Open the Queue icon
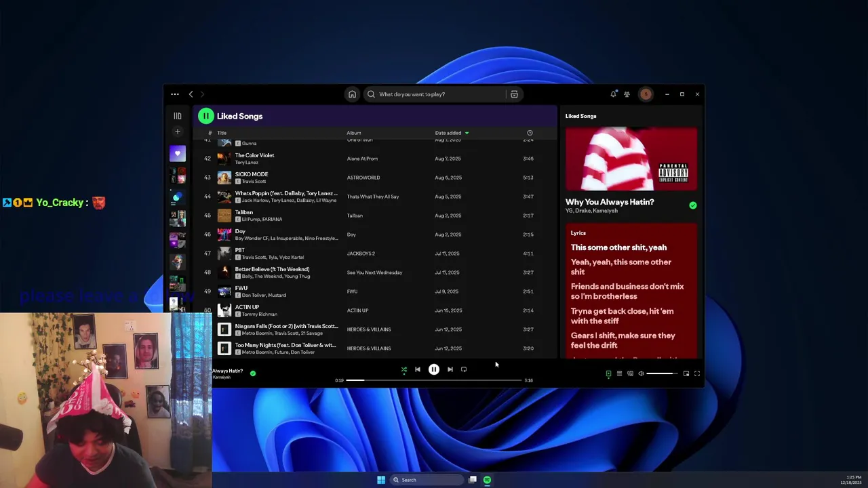Image resolution: width=868 pixels, height=488 pixels. pos(619,373)
